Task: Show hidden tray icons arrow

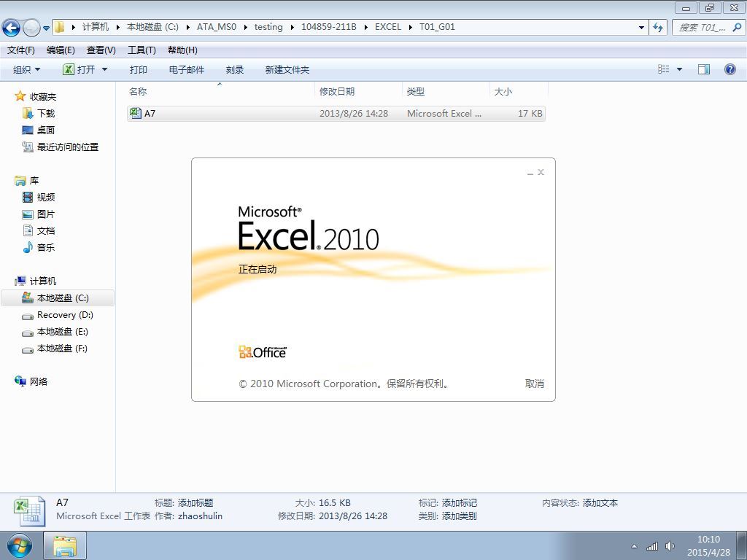Action: [x=634, y=546]
